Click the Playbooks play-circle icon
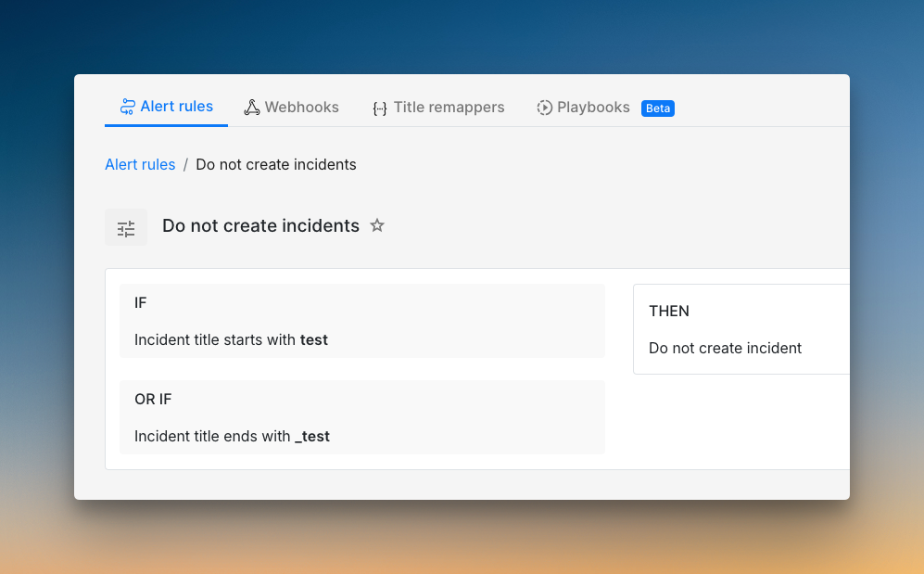924x574 pixels. pos(543,107)
